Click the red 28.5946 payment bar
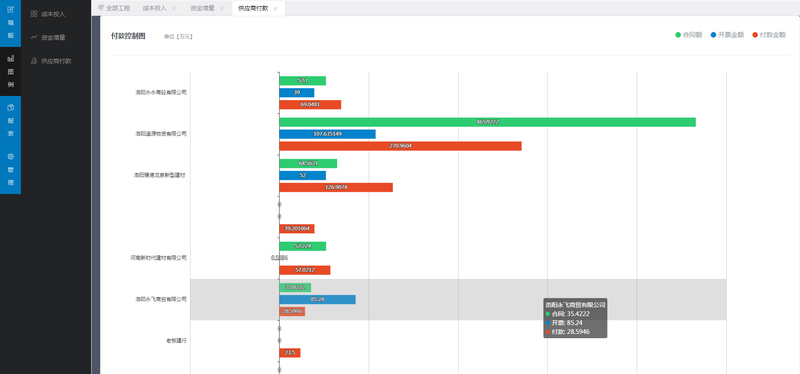800x374 pixels. (292, 311)
